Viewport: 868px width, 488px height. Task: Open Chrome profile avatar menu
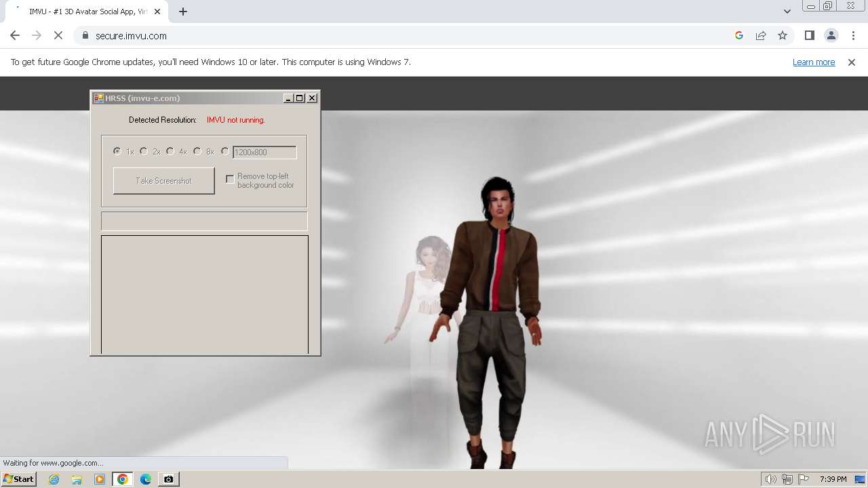point(831,35)
